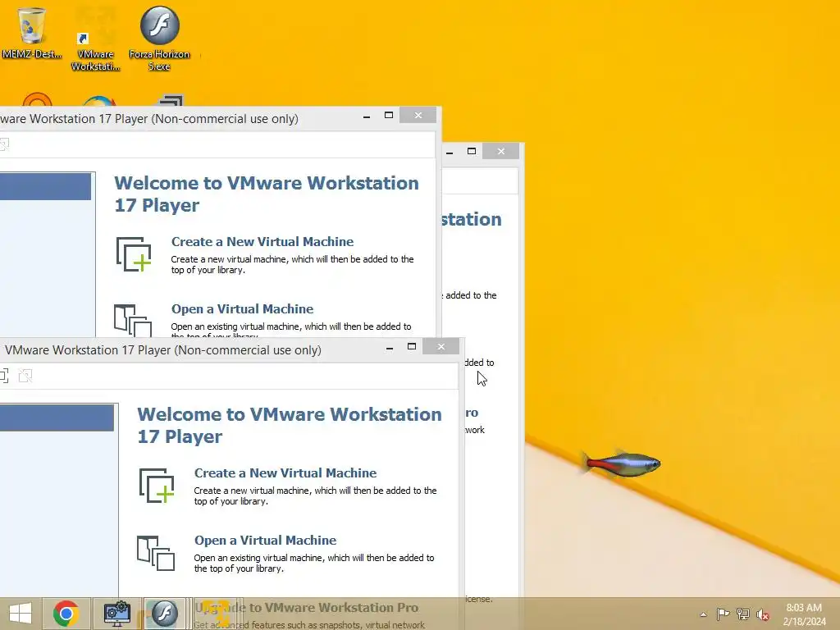Click the Open a Virtual Machine icon in the partially covered upper VMware window
The image size is (840, 630).
133,321
